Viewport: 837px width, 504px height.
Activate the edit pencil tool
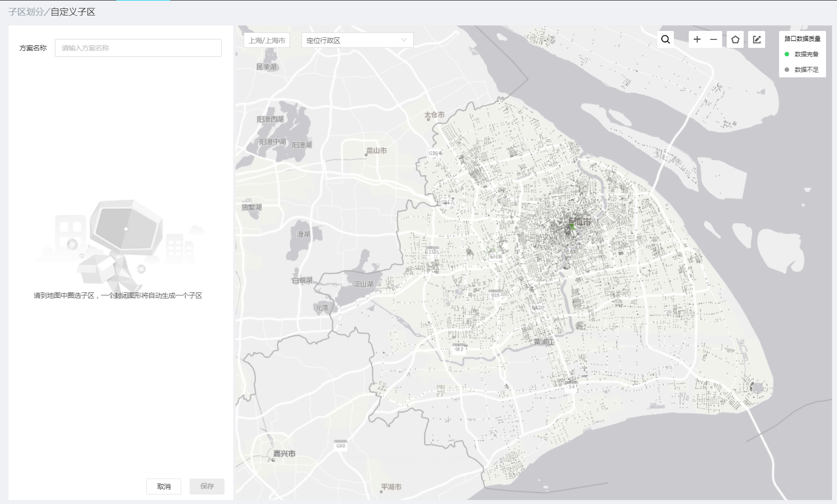(757, 39)
